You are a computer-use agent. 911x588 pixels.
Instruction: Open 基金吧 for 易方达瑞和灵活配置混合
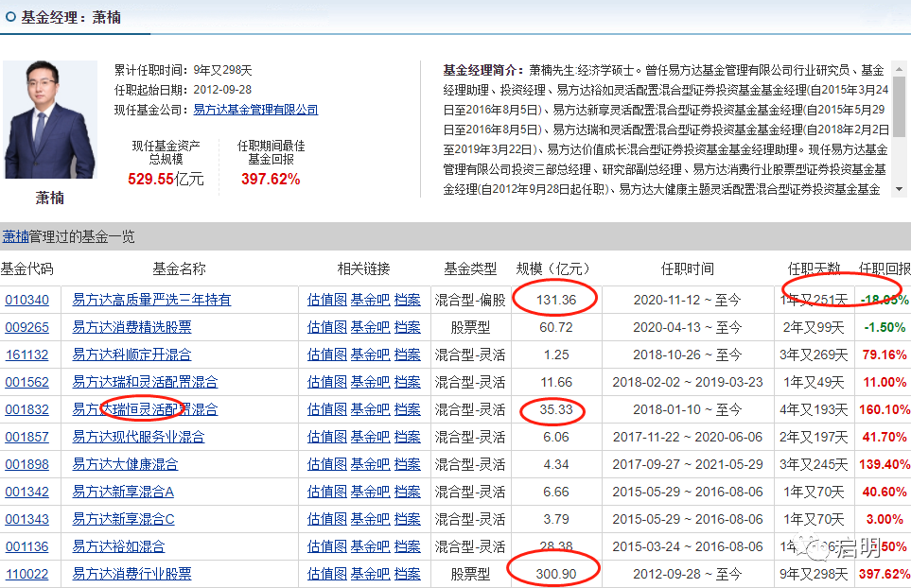click(371, 381)
